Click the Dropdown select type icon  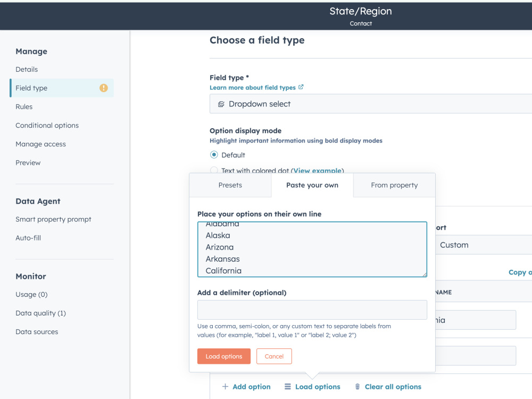[x=221, y=104]
